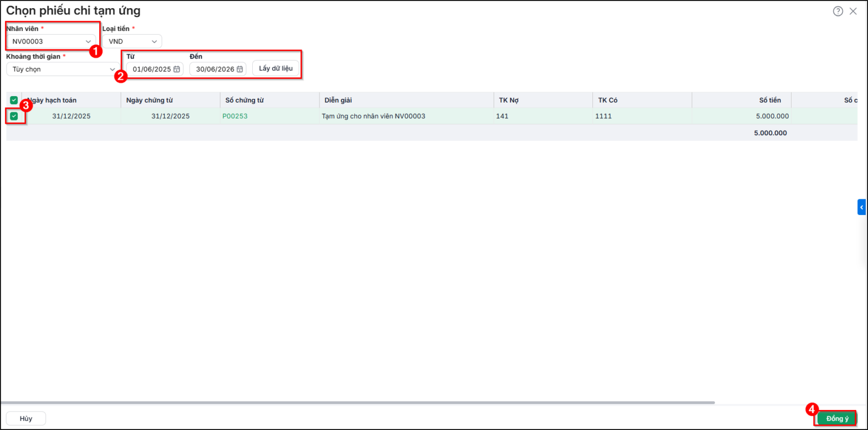Viewport: 868px width, 430px height.
Task: Uncheck the row P00253 checkbox
Action: pyautogui.click(x=14, y=116)
